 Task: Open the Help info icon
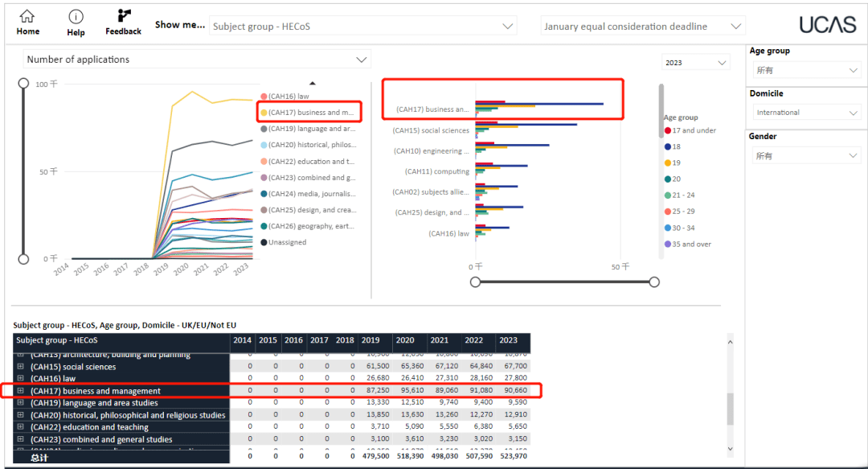click(76, 17)
